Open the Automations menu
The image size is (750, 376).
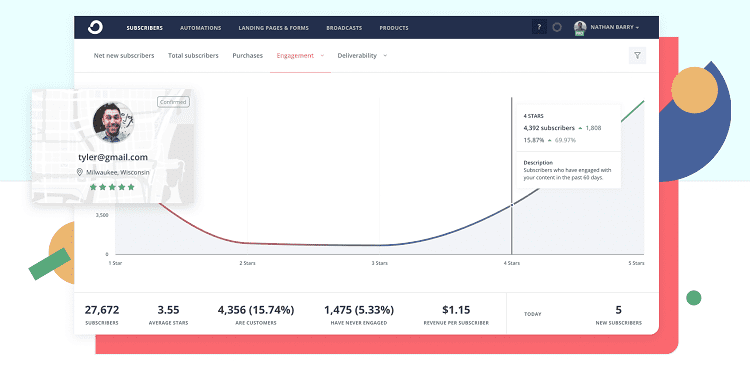tap(200, 28)
